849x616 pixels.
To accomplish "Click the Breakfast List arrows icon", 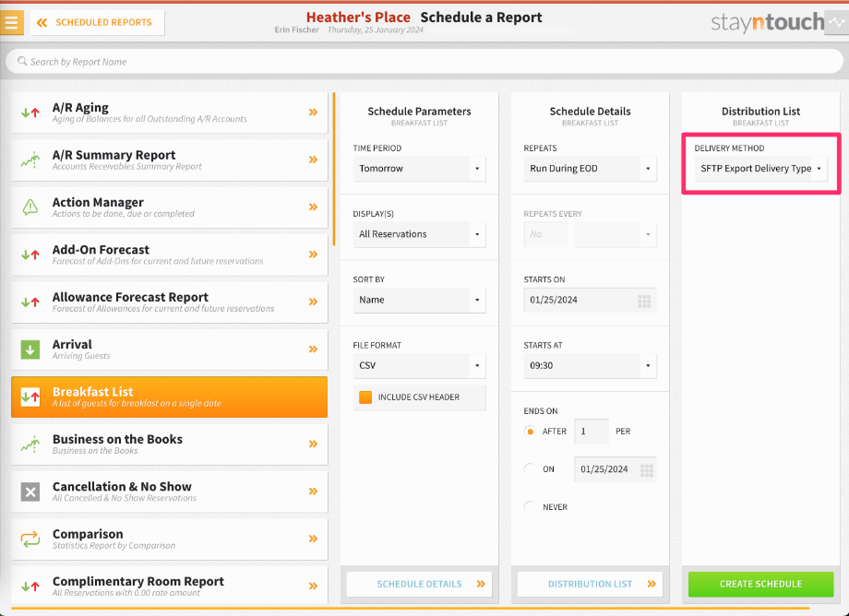I will [x=30, y=397].
